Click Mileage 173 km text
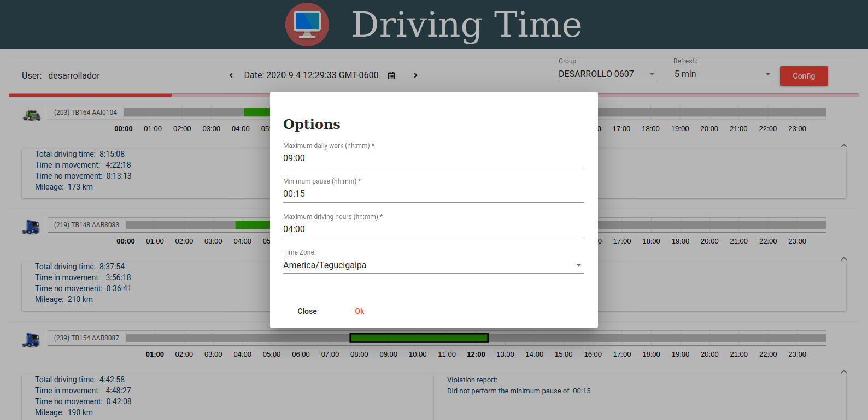The image size is (868, 420). (x=64, y=187)
